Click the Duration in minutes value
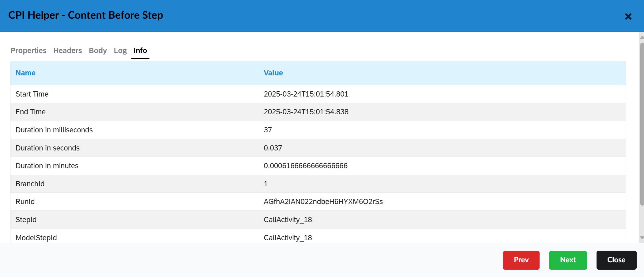Viewport: 644px width, 277px height. [x=305, y=166]
